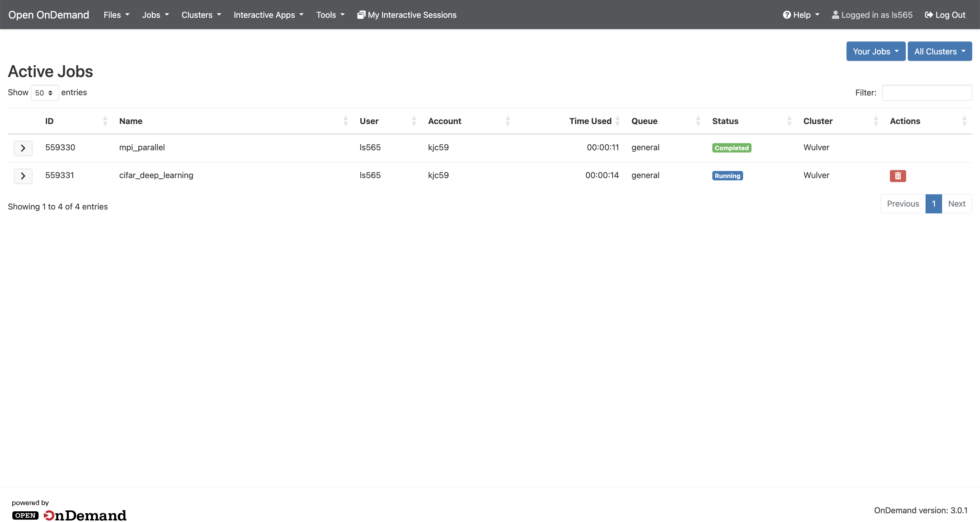Click the Next pagination button
This screenshot has width=980, height=522.
(x=956, y=204)
